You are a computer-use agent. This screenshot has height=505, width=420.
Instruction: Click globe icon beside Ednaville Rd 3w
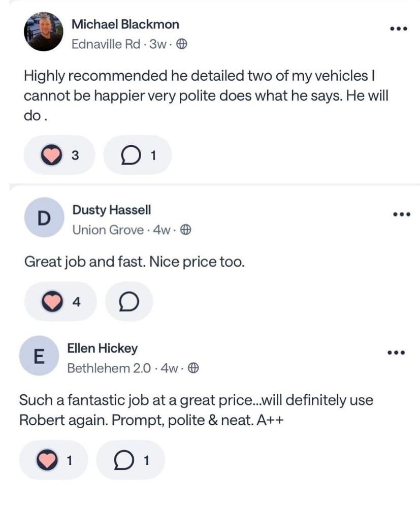coord(182,44)
